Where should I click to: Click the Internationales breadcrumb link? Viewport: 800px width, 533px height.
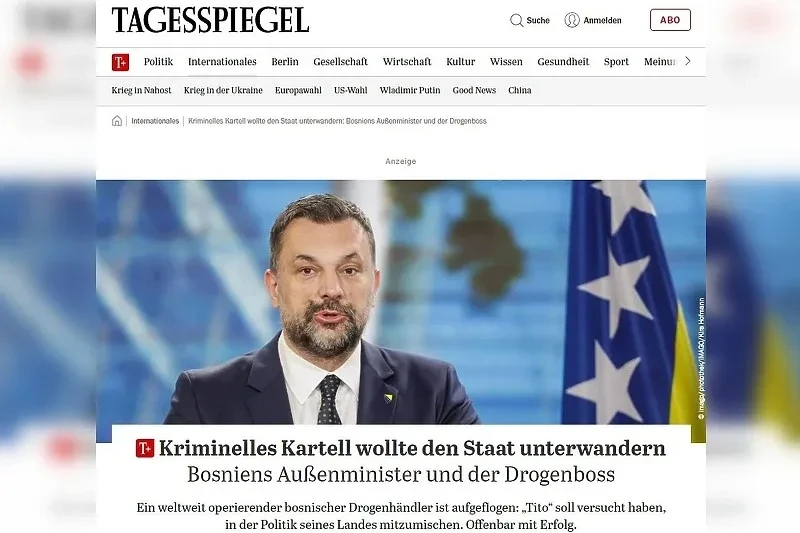pyautogui.click(x=155, y=121)
